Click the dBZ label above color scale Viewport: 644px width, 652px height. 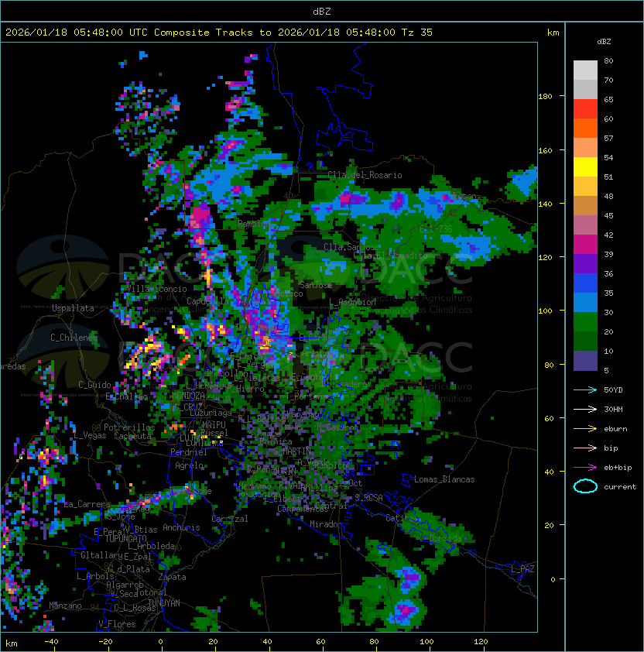[x=604, y=42]
